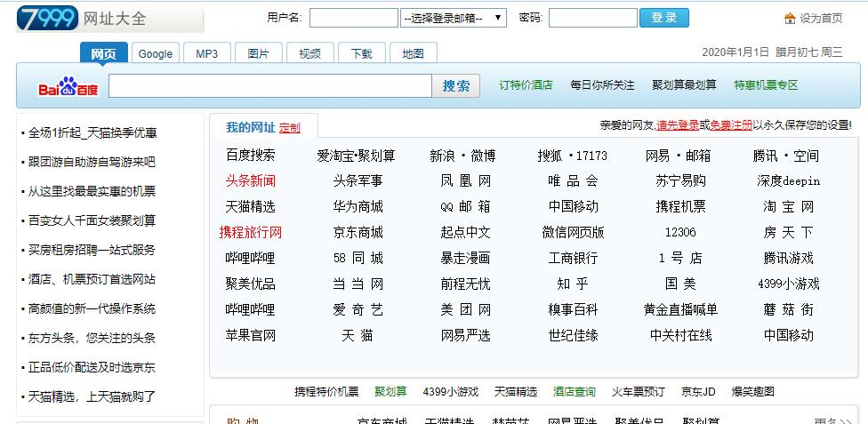
Task: Open the 工商银行 site link
Action: 573,259
